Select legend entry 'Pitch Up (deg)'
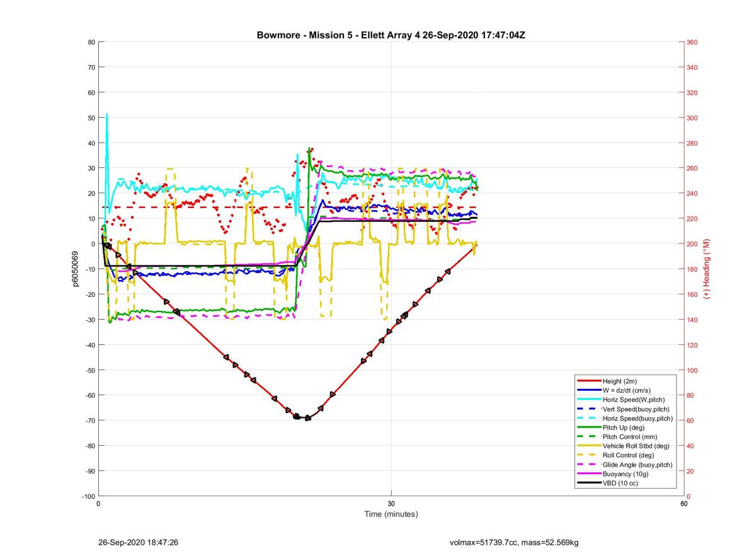This screenshot has height=558, width=756. [625, 427]
